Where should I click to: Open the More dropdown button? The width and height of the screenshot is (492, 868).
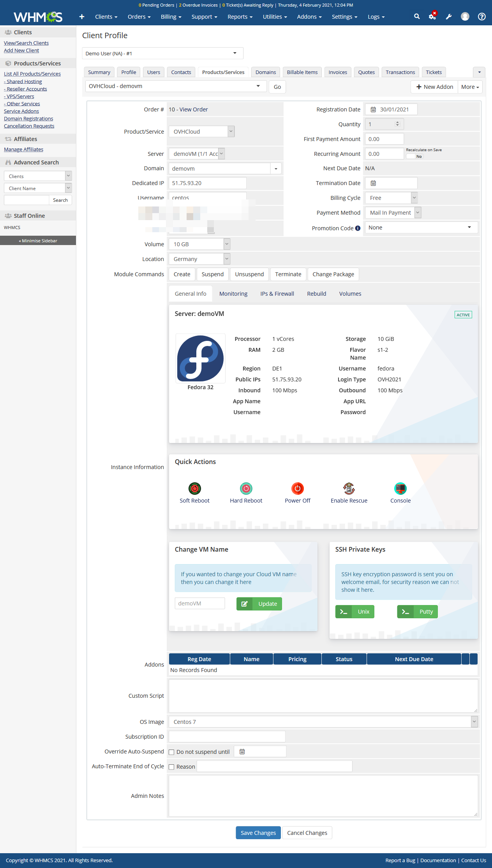pyautogui.click(x=470, y=87)
